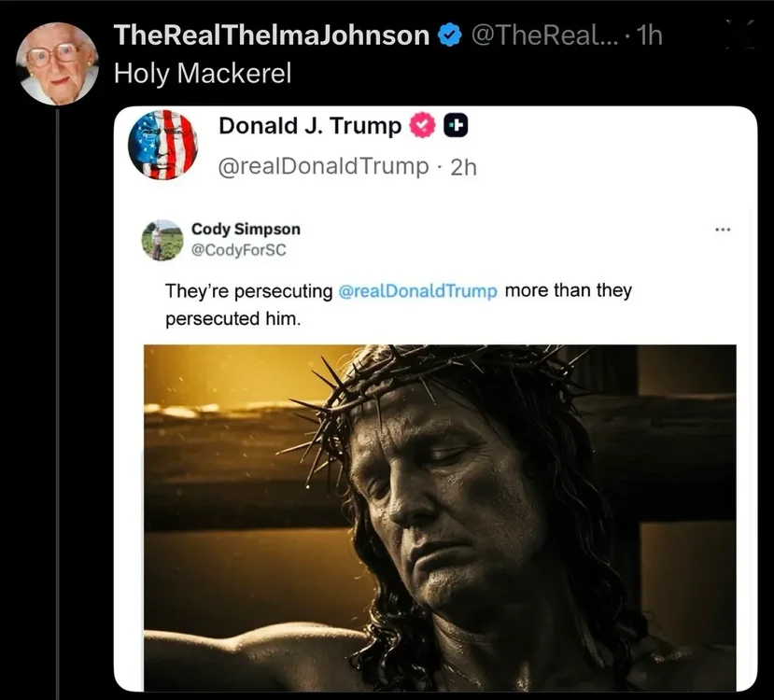Open Cody Simpson's small avatar

click(162, 240)
